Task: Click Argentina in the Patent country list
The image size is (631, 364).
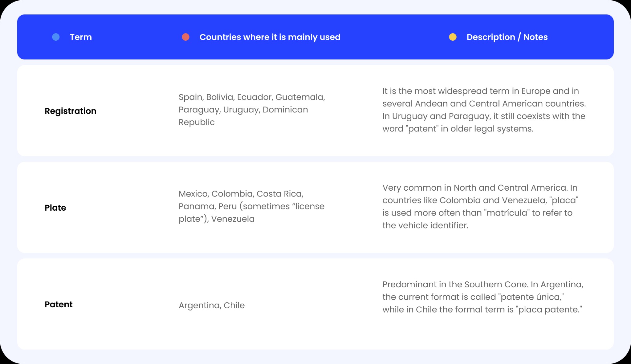Action: (x=199, y=305)
